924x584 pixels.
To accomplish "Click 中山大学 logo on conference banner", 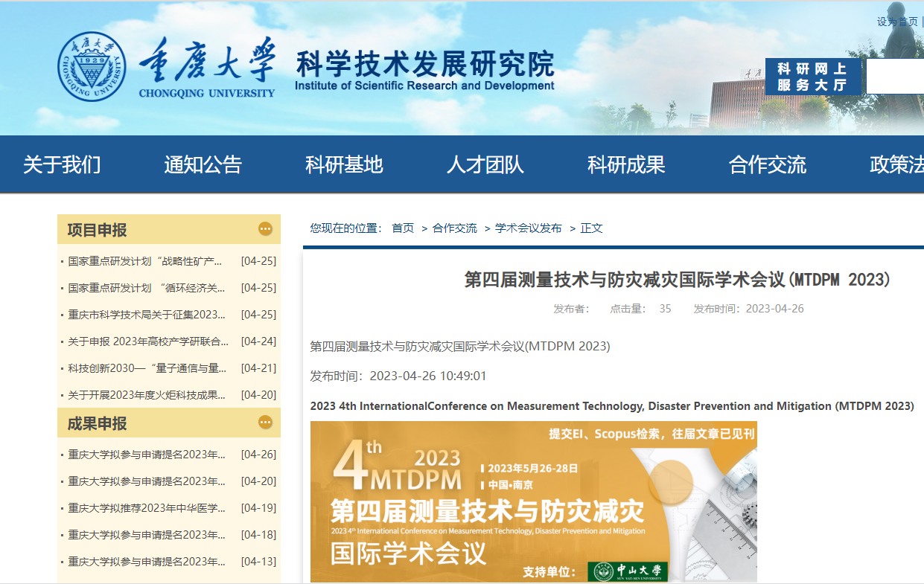I will tap(628, 571).
